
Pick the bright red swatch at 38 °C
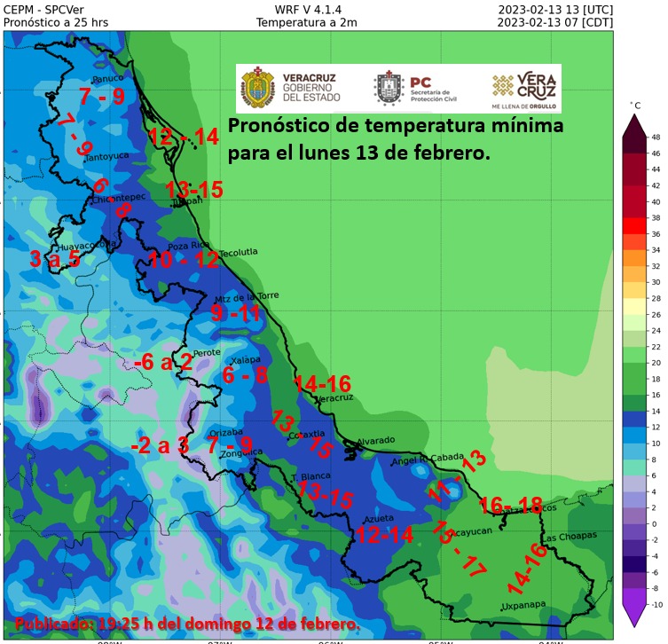[633, 224]
